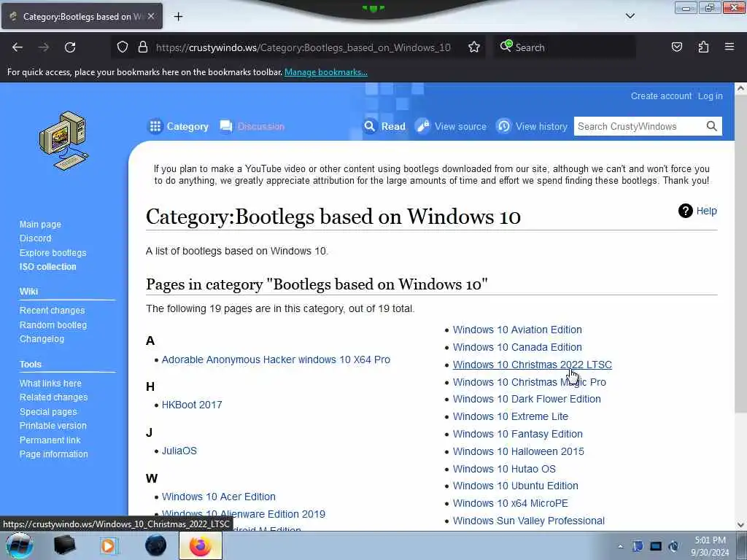Open HKBoot 2017 page
Screen dimensions: 747x560
coord(192,405)
